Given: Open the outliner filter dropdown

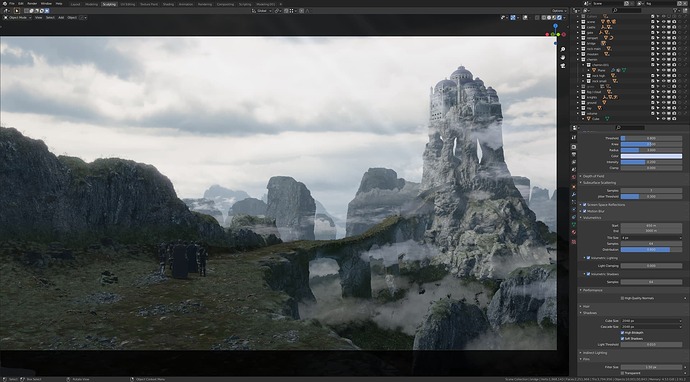Looking at the screenshot, I should pos(676,11).
